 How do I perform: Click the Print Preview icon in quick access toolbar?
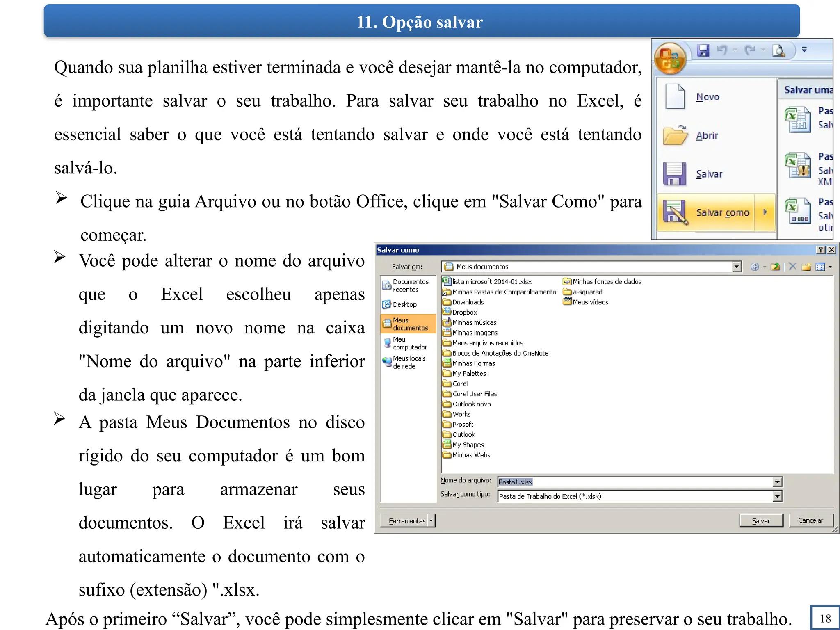point(778,50)
